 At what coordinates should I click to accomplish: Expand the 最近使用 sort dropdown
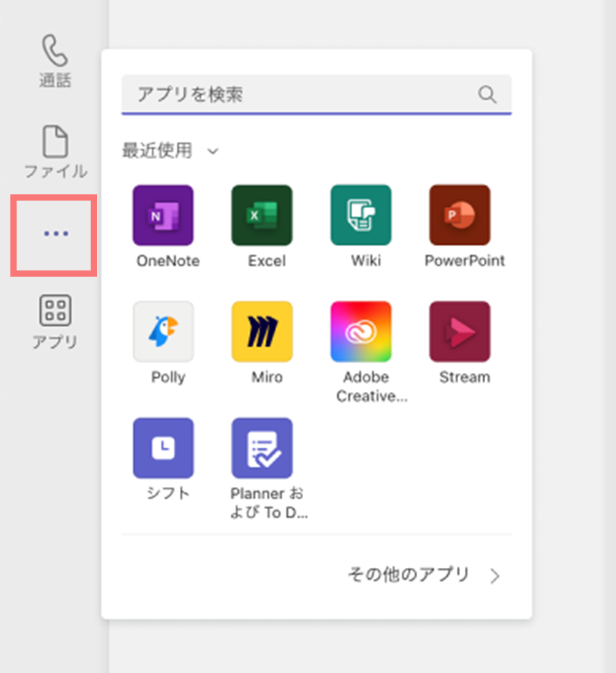(170, 151)
